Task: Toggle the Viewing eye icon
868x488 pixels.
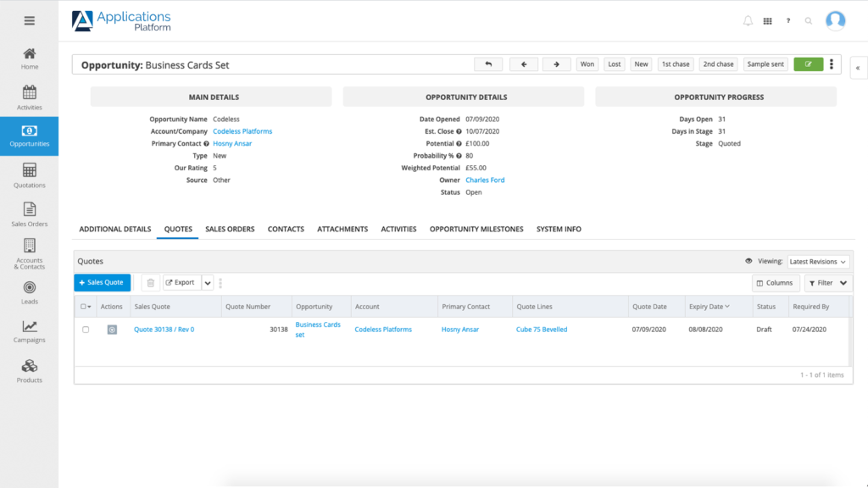Action: 749,261
